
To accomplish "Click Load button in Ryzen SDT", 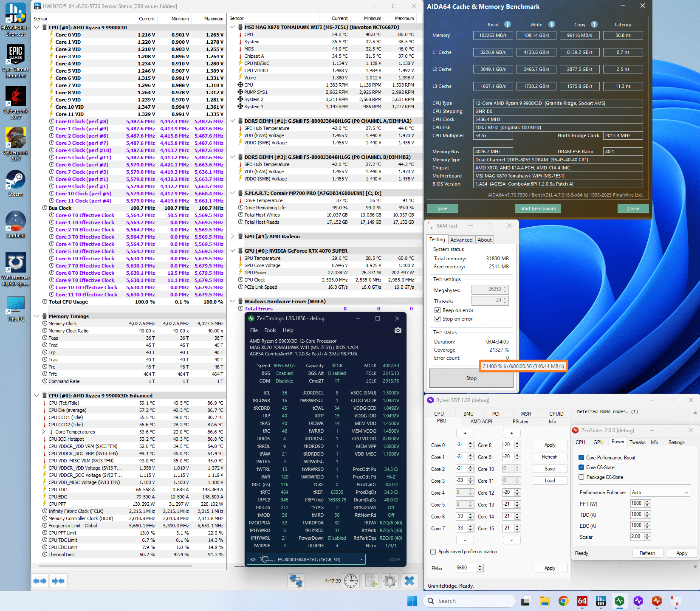I will (550, 481).
